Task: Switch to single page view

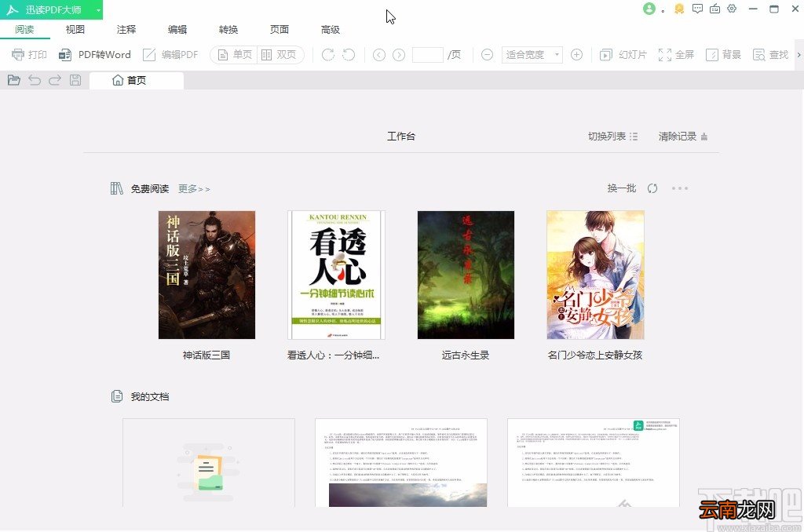Action: (234, 54)
